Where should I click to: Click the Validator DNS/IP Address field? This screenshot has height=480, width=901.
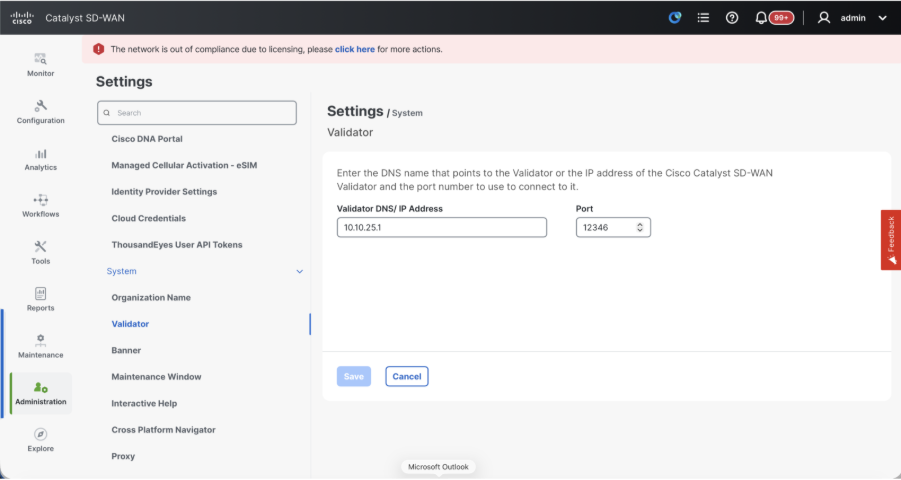point(442,228)
